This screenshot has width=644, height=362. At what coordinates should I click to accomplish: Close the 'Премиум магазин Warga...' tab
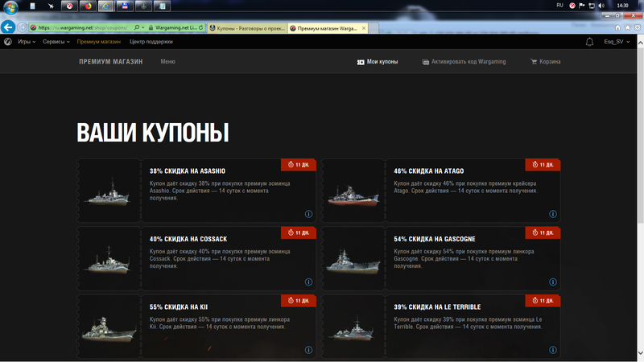(x=364, y=28)
